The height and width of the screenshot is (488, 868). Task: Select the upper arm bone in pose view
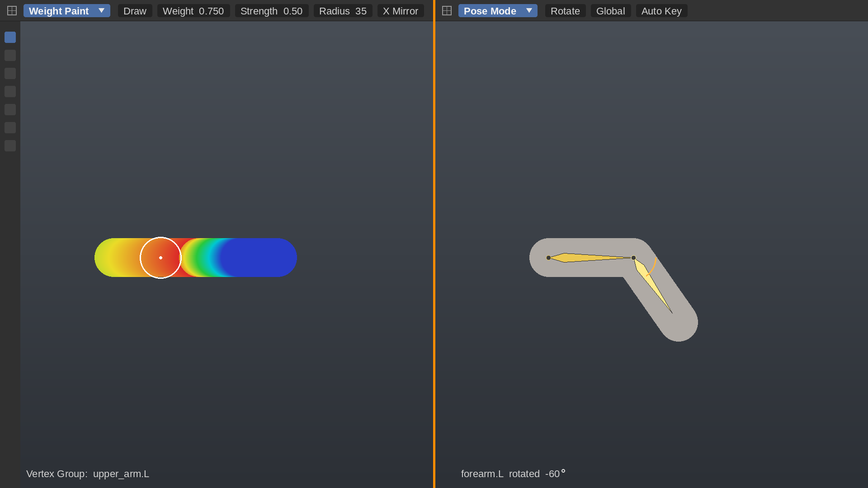pyautogui.click(x=590, y=258)
